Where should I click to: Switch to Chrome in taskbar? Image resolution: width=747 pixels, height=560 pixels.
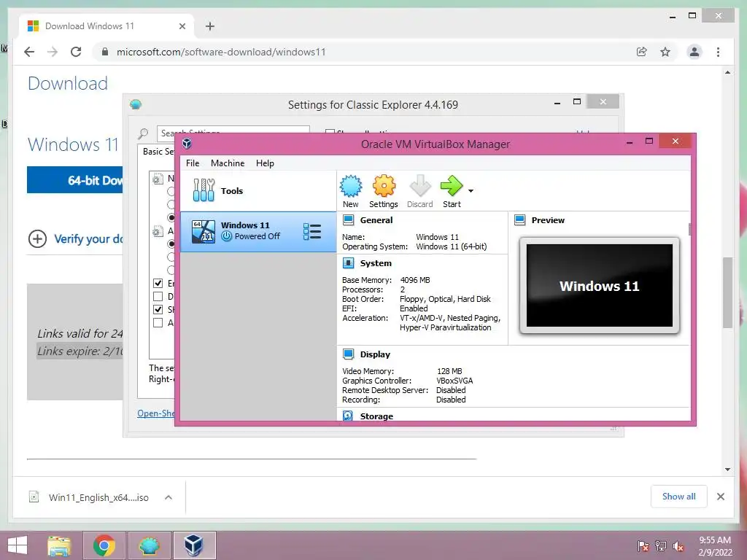pyautogui.click(x=104, y=545)
